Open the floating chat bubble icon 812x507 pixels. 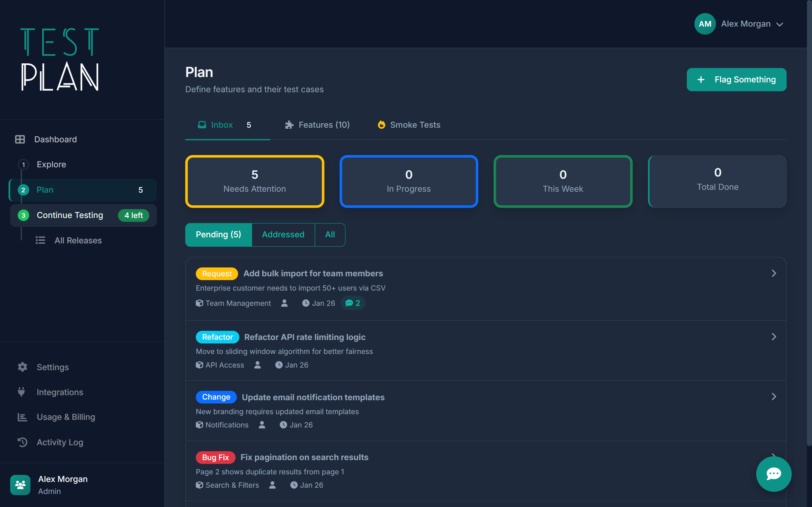774,474
